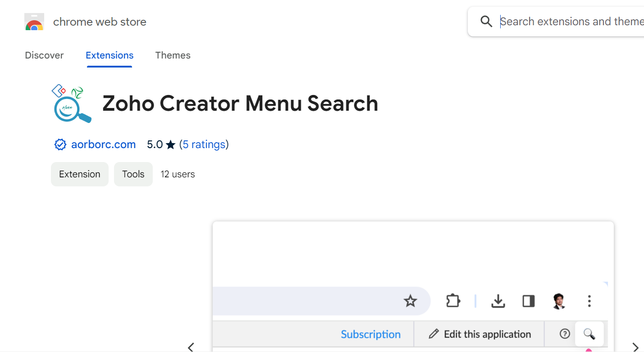
Task: Click the verified publisher badge icon
Action: pos(60,144)
